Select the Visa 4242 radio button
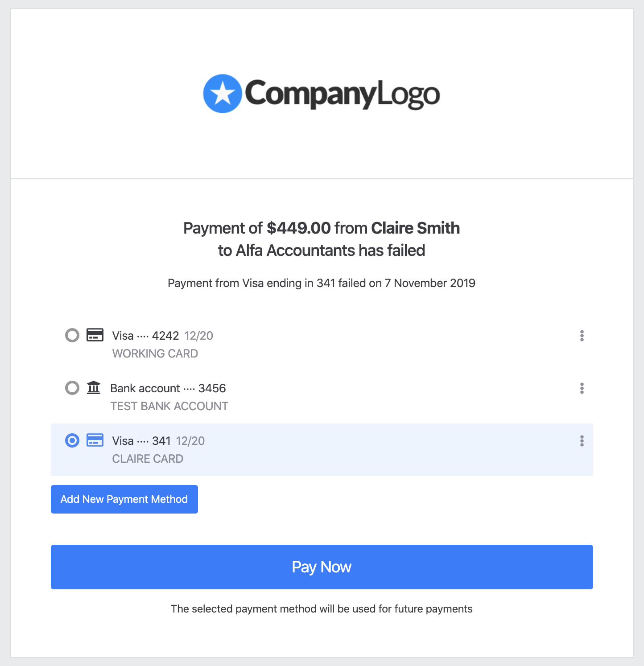This screenshot has width=644, height=666. click(x=72, y=335)
